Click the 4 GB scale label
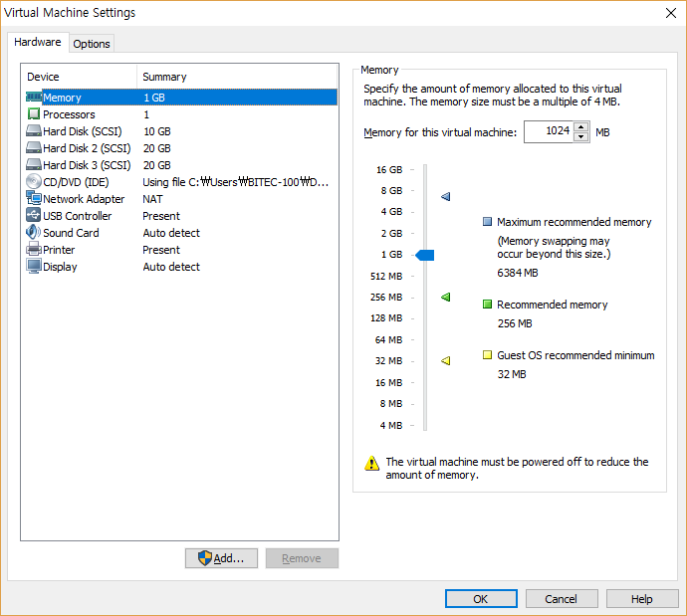This screenshot has width=687, height=616. tap(391, 212)
